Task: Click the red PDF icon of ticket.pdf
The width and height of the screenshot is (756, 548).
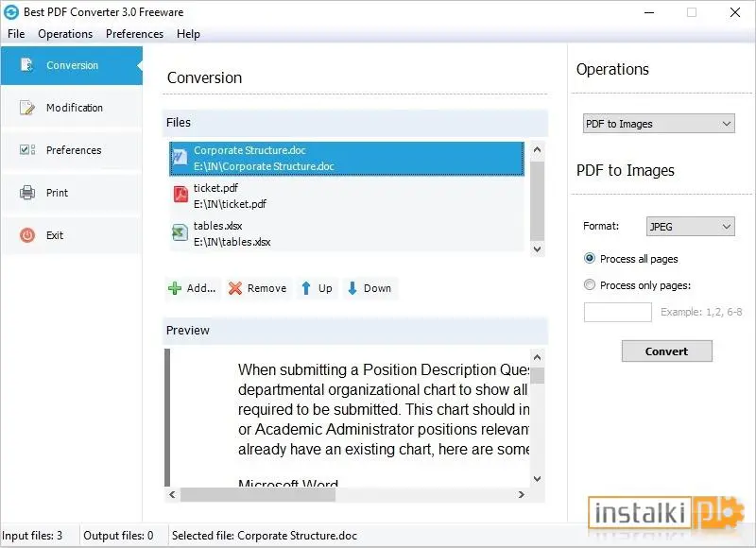Action: tap(180, 195)
